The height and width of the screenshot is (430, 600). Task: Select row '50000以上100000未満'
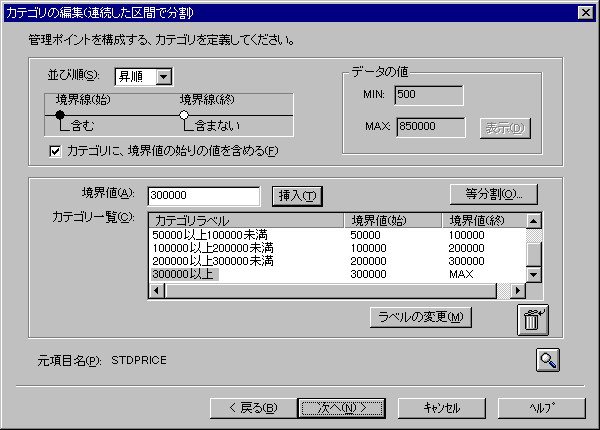[x=337, y=235]
